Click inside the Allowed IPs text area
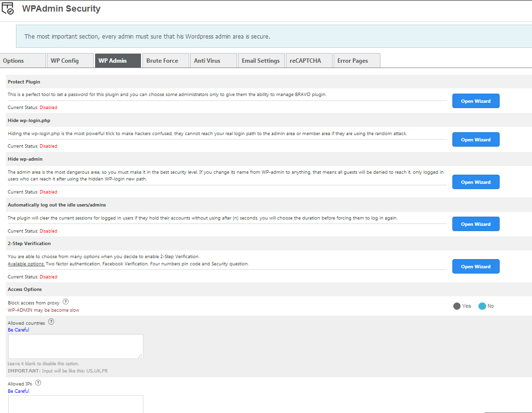Image resolution: width=532 pixels, height=413 pixels. (75, 404)
